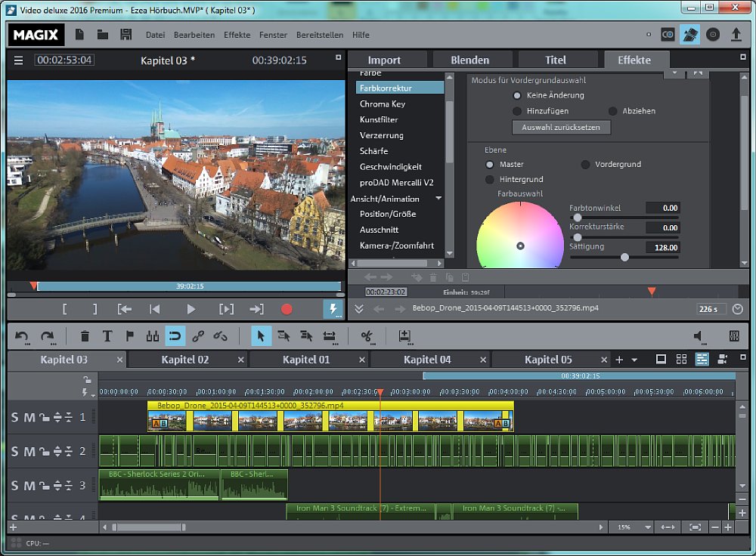Collapse the Ansicht/Animation category arrow
Viewport: 756px width, 556px height.
[438, 199]
